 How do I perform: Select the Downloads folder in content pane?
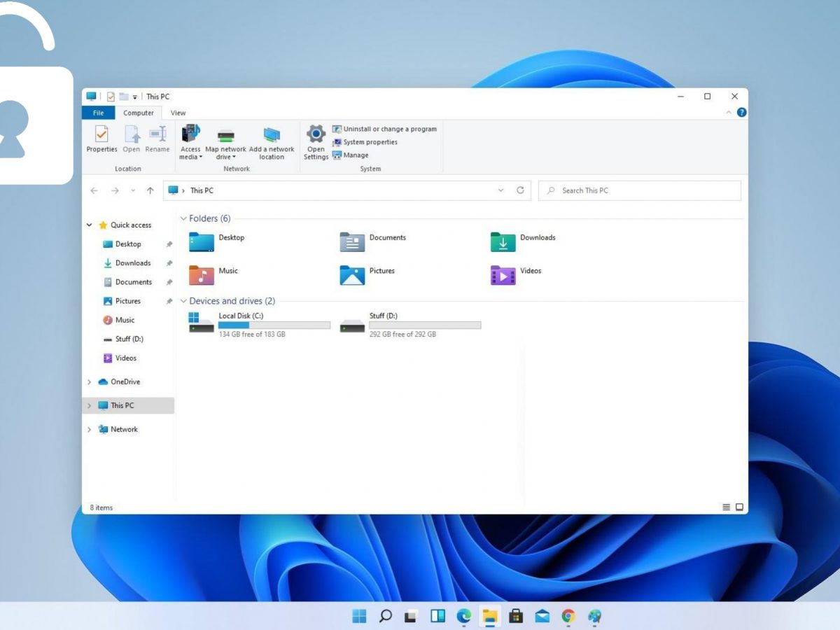tap(524, 242)
